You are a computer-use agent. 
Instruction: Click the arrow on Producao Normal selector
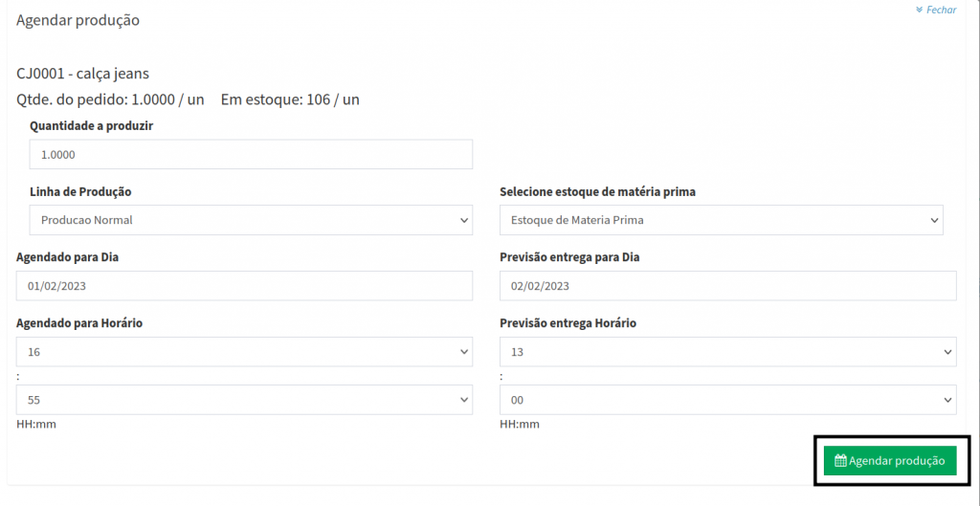pos(462,220)
